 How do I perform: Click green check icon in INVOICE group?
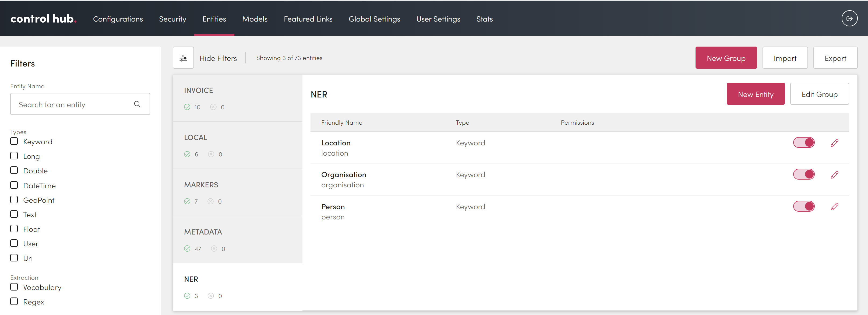pos(187,107)
